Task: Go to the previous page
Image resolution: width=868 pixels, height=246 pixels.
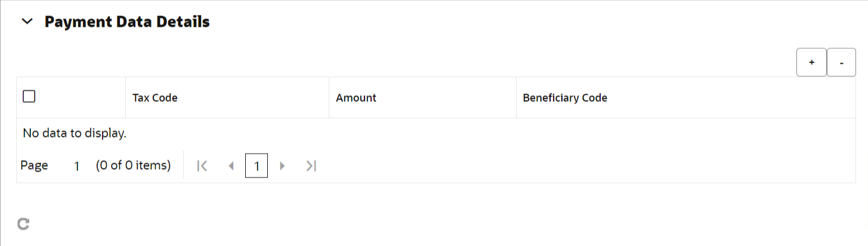Action: [231, 166]
